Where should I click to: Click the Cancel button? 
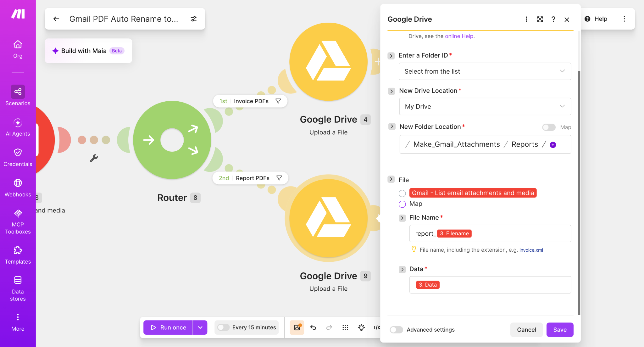(526, 330)
